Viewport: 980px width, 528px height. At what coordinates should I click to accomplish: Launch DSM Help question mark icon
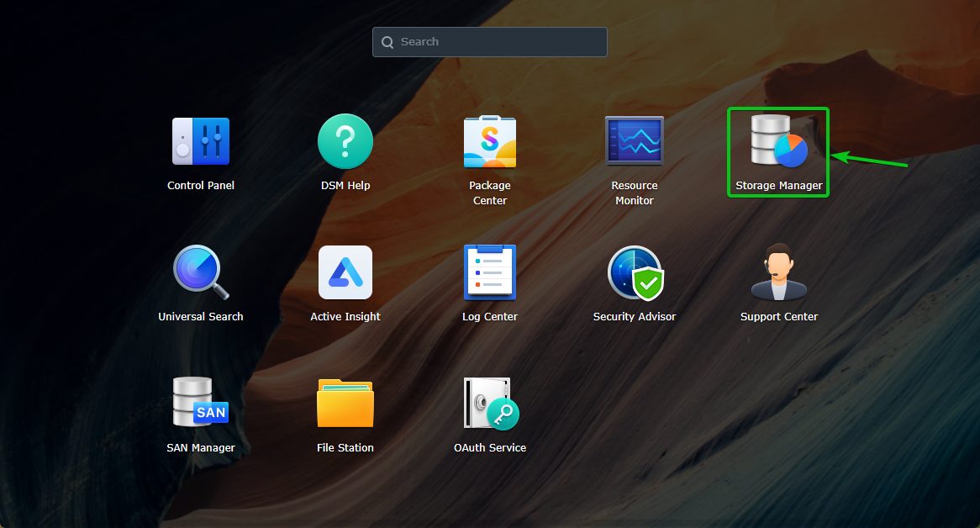click(345, 141)
